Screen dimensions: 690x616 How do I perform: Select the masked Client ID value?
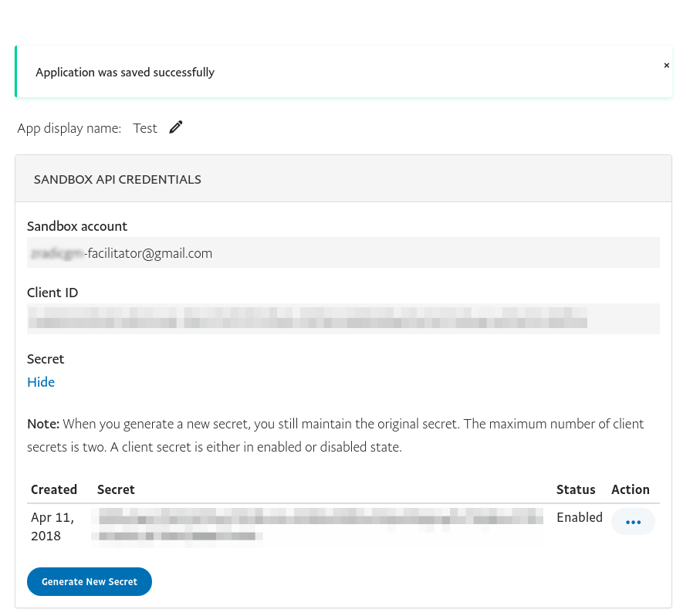coord(307,319)
